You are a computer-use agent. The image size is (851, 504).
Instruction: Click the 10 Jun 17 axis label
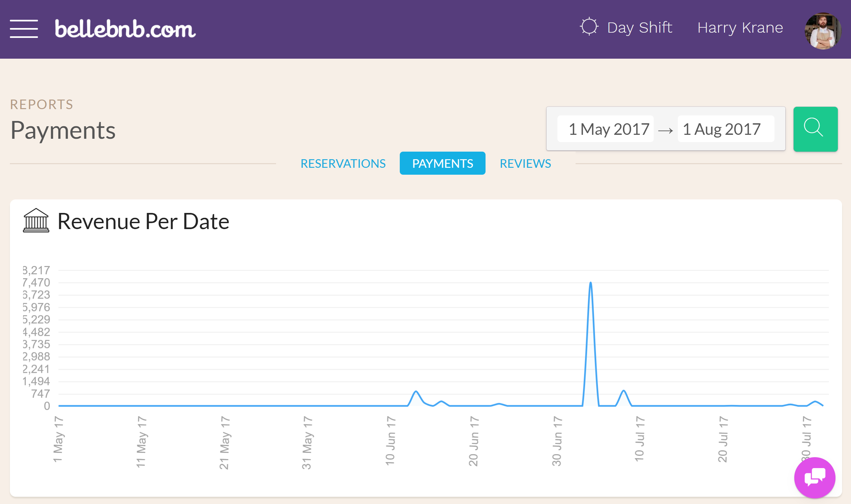(x=390, y=440)
